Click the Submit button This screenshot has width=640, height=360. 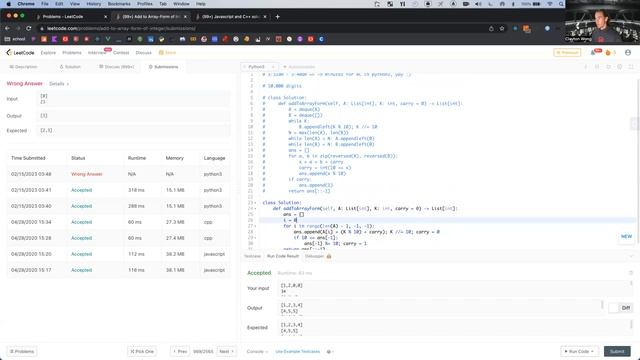coord(617,351)
